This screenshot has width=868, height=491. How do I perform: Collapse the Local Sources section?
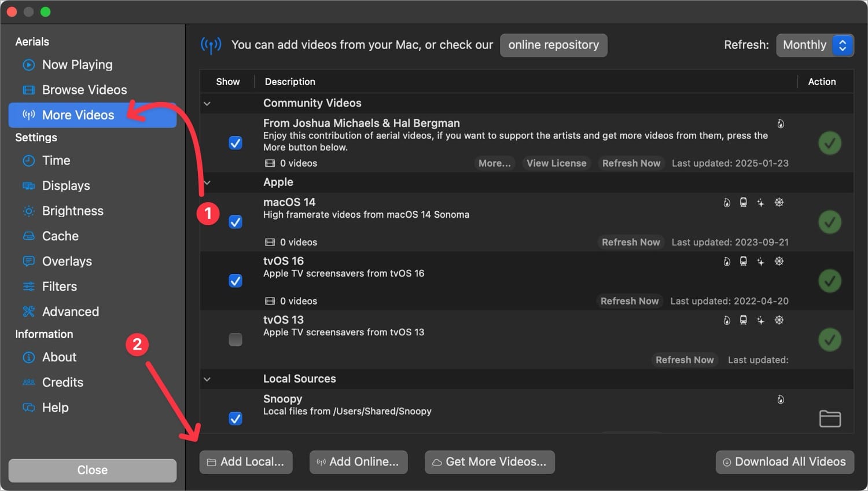207,379
